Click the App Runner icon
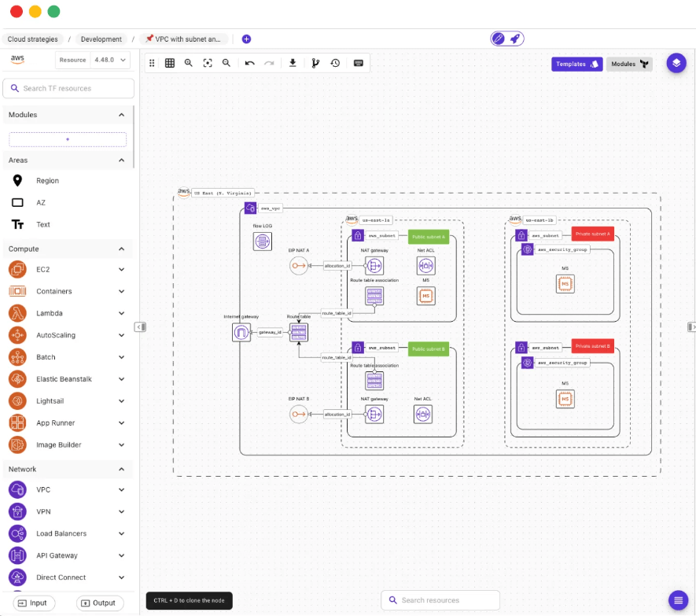 click(18, 422)
